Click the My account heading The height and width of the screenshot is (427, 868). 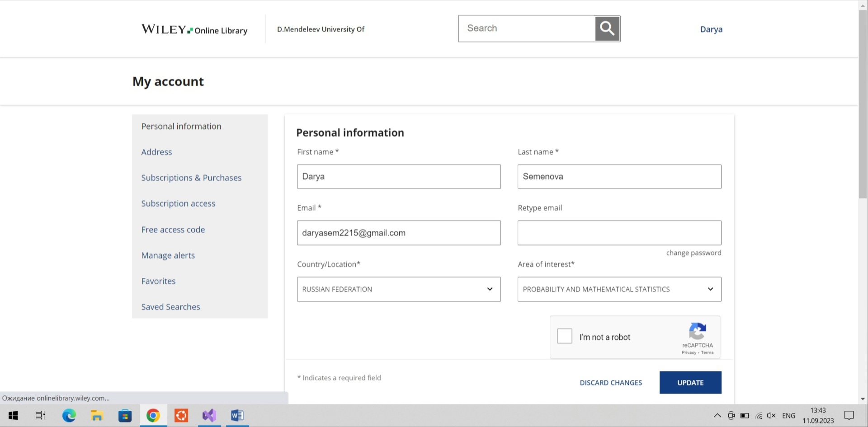168,82
